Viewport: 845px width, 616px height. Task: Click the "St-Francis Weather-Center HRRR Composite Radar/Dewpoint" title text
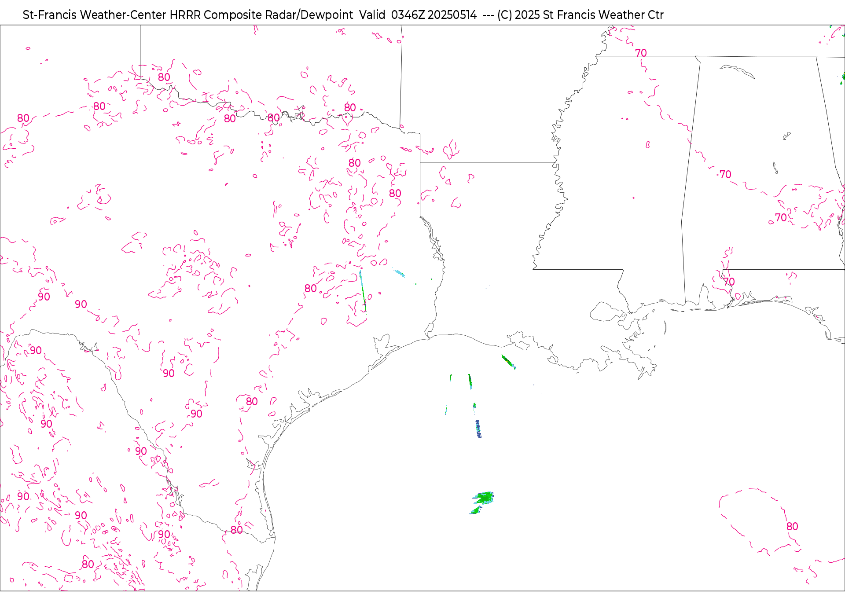(x=188, y=15)
